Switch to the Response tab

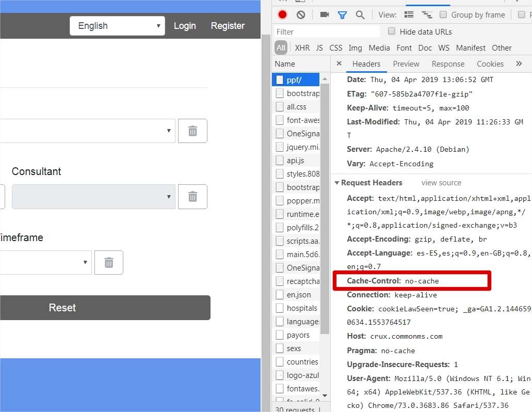[x=448, y=64]
